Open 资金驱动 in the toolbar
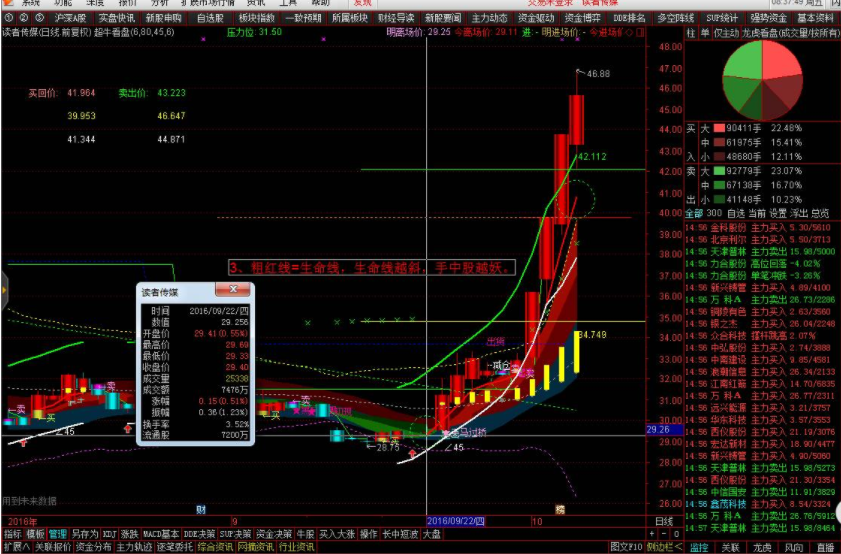Screen dimensions: 841x554 [x=536, y=18]
